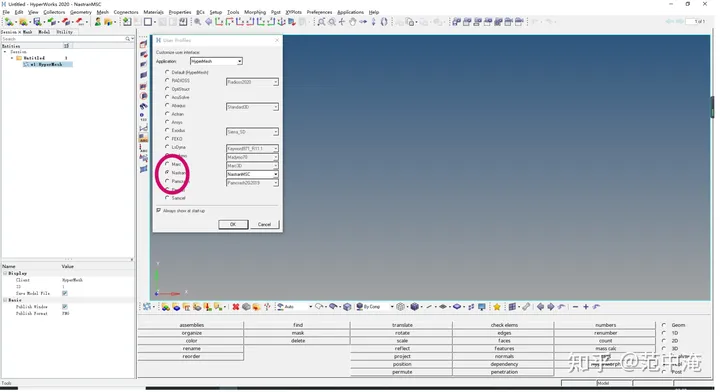Click the blue left arrow view icon
Screen dimensions: 720x392
pos(540,307)
